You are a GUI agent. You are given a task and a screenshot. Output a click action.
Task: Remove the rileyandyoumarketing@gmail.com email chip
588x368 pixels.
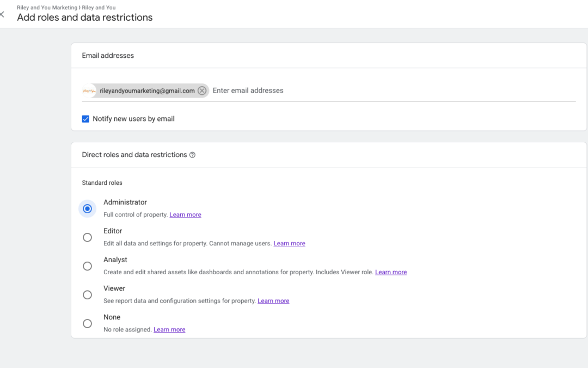click(202, 91)
